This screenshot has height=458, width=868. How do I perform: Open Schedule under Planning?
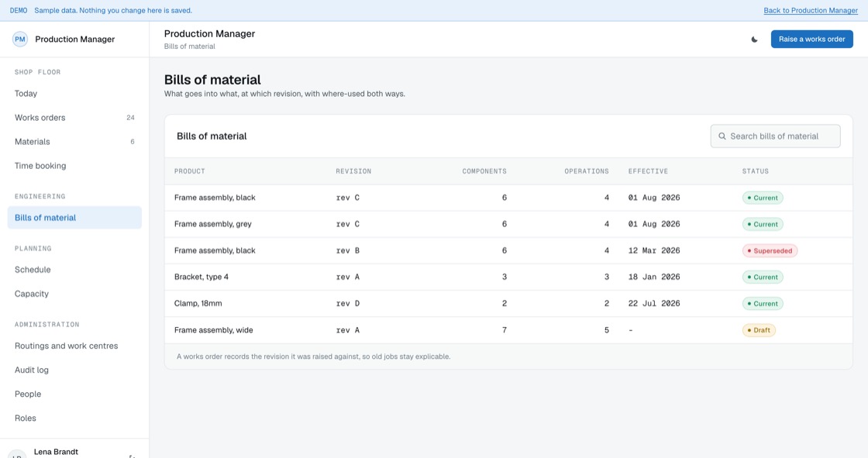[x=74, y=270]
